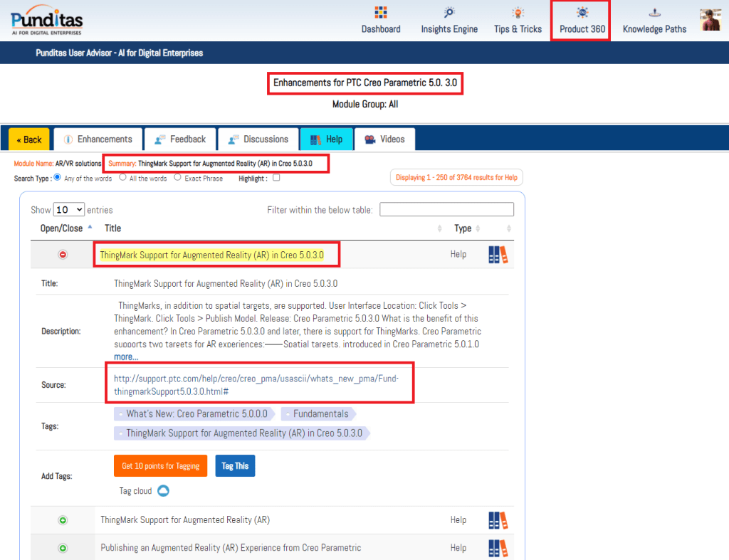
Task: Open the Insights Engine icon
Action: (449, 13)
